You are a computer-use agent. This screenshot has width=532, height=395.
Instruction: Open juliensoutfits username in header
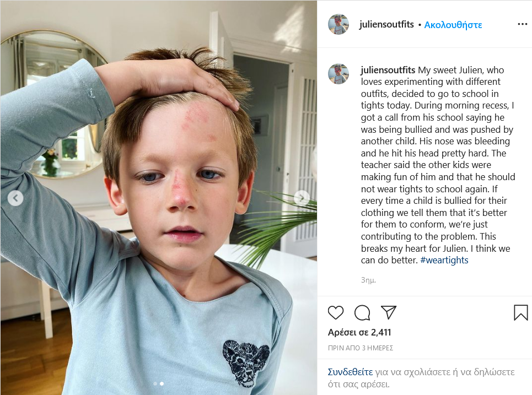(x=386, y=24)
